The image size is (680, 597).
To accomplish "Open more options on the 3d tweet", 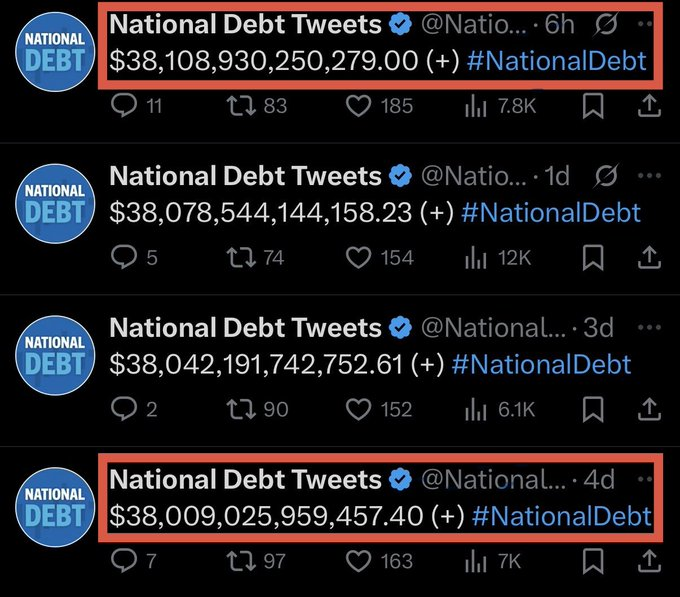I will click(648, 327).
